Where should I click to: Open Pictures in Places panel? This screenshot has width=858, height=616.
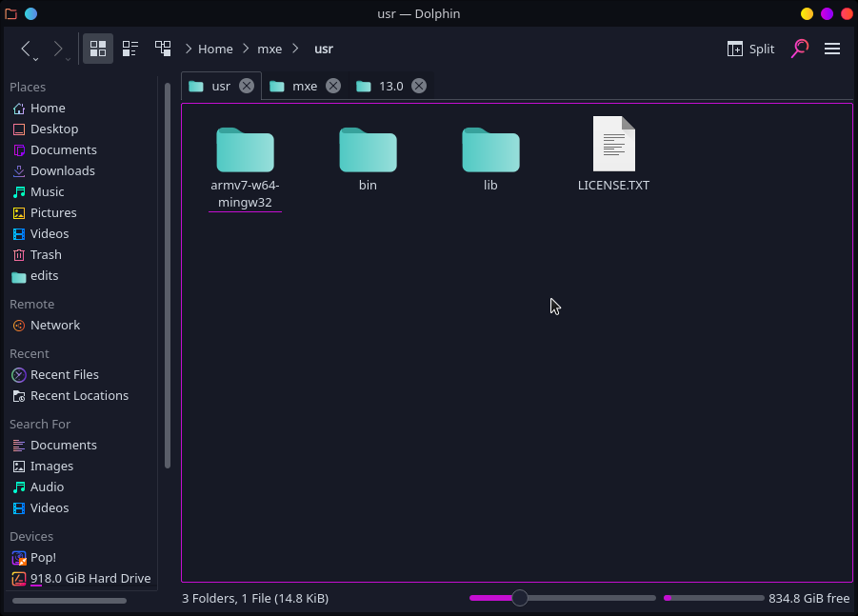click(81, 213)
